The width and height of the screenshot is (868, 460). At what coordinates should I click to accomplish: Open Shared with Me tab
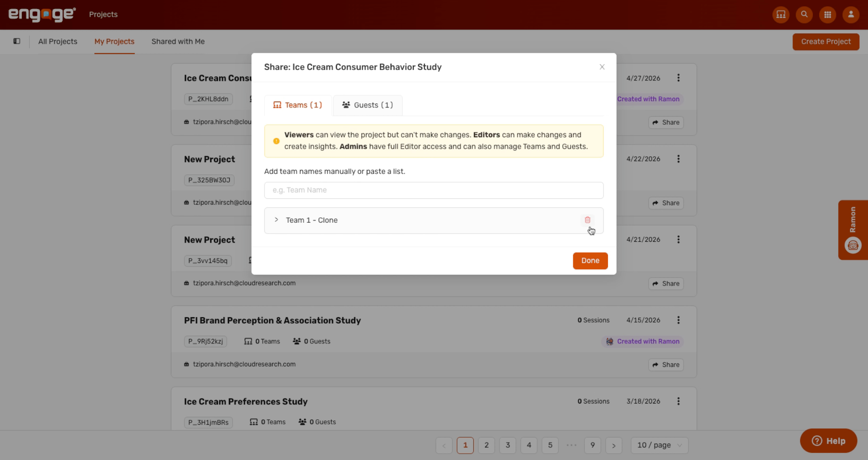tap(178, 42)
